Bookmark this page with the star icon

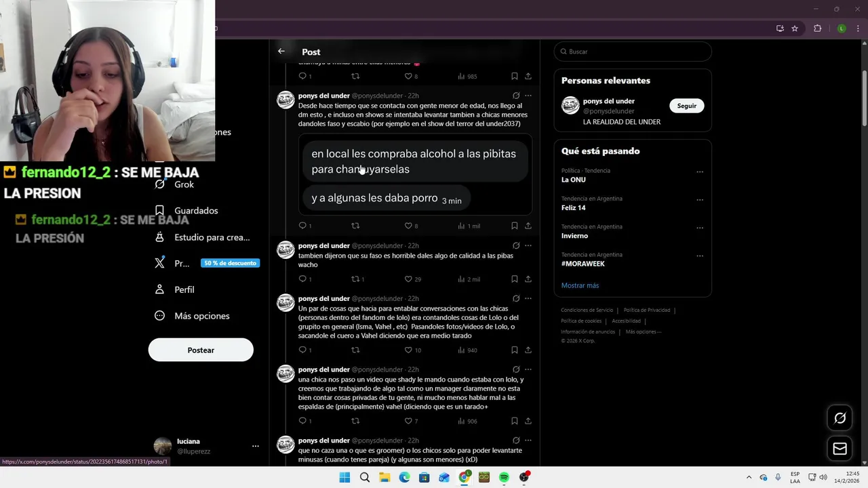pos(795,28)
